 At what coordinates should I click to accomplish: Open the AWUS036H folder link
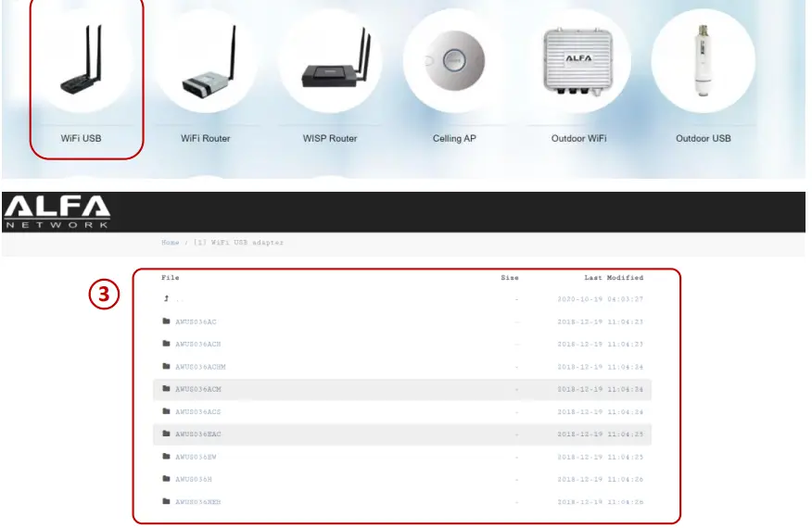click(194, 479)
